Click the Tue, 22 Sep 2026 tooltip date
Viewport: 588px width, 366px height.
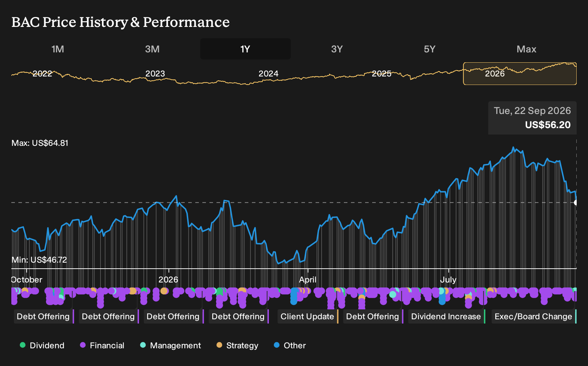(532, 111)
